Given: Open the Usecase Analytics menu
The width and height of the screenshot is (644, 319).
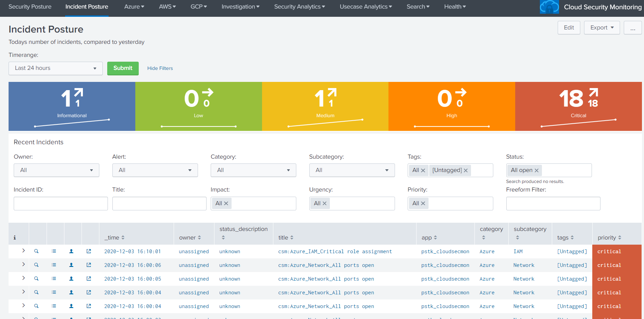Looking at the screenshot, I should click(366, 7).
